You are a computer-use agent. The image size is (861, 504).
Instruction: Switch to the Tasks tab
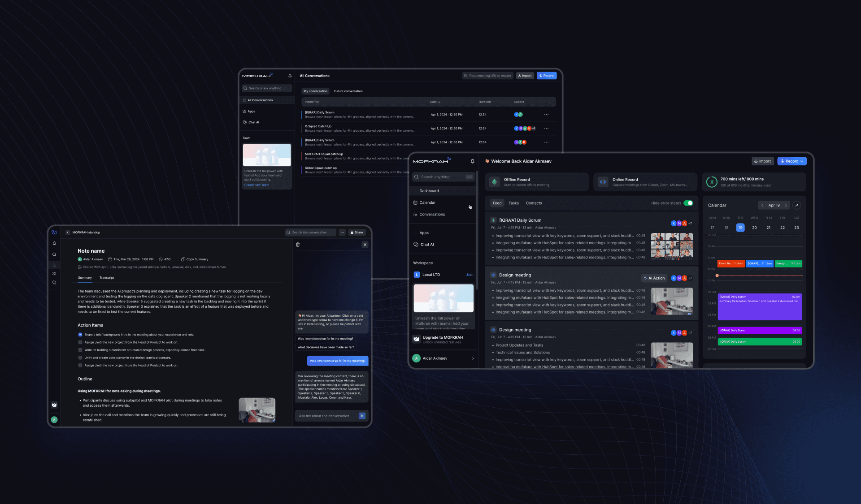[x=513, y=203]
